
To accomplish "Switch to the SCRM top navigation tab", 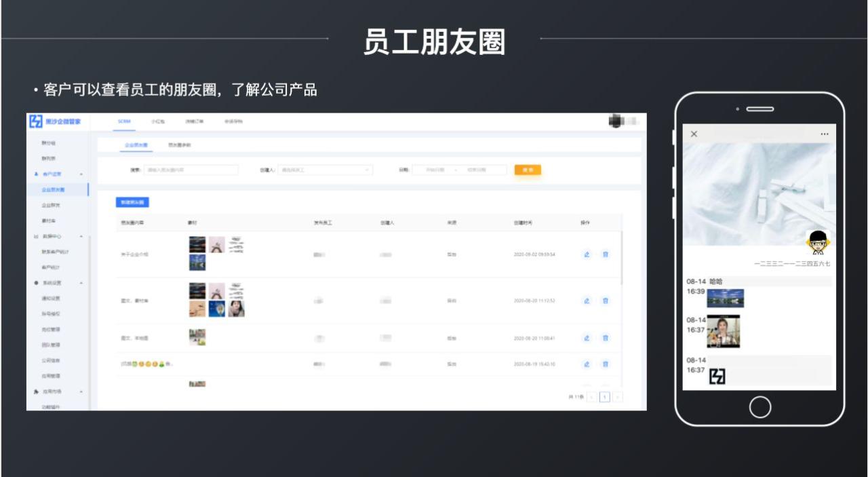I will pyautogui.click(x=124, y=121).
